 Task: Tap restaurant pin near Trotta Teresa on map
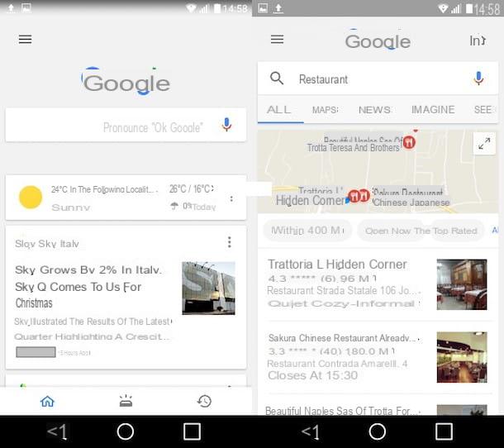click(409, 142)
